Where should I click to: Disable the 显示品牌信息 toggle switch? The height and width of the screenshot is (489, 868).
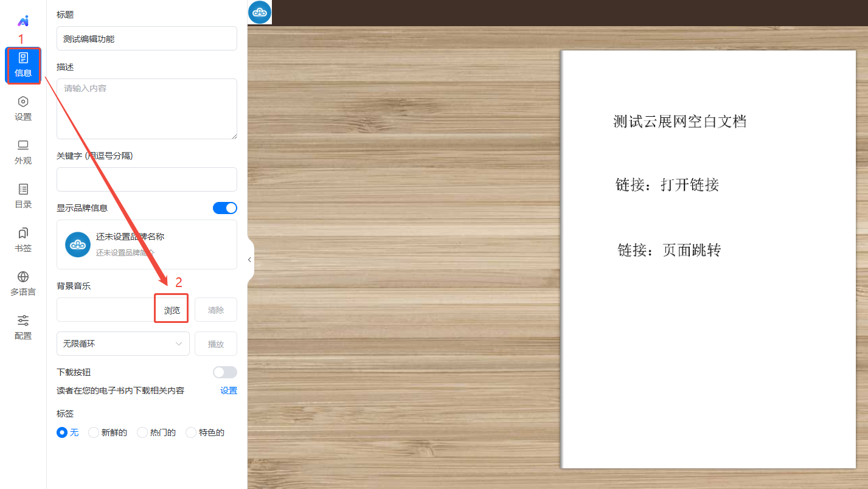tap(224, 208)
